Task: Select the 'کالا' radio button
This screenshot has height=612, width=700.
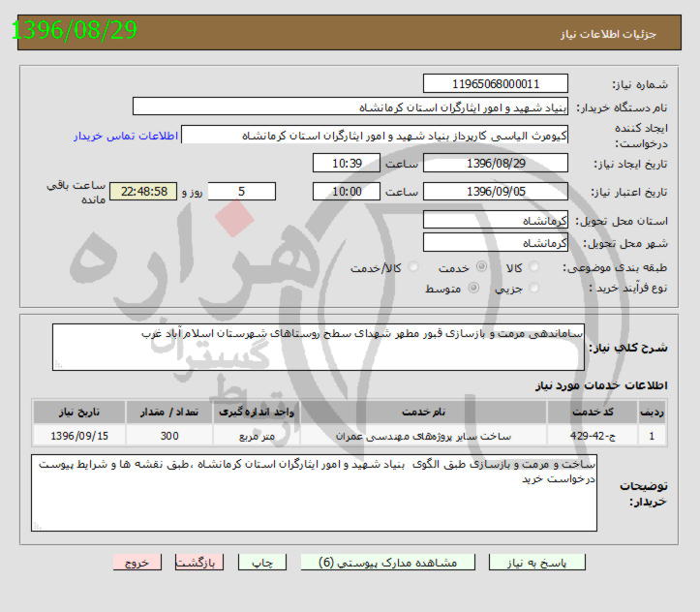Action: (533, 267)
